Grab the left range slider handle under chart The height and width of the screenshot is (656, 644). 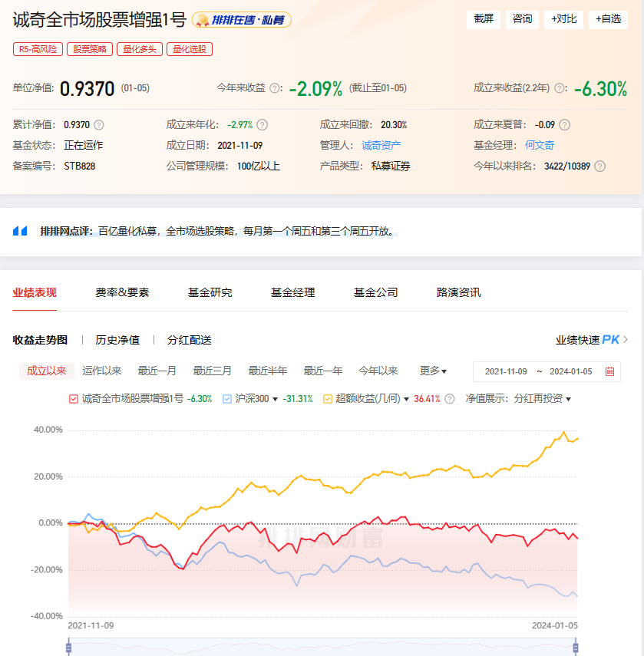pos(68,648)
